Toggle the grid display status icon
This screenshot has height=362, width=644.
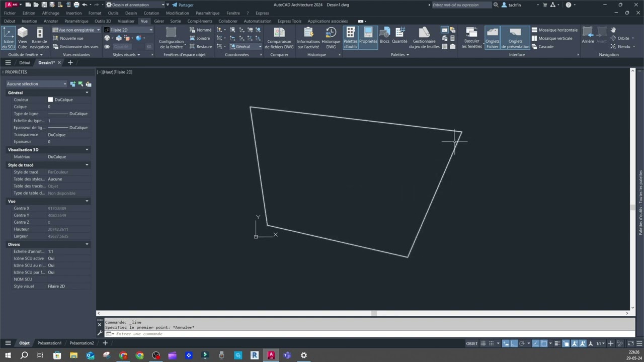coord(484,343)
